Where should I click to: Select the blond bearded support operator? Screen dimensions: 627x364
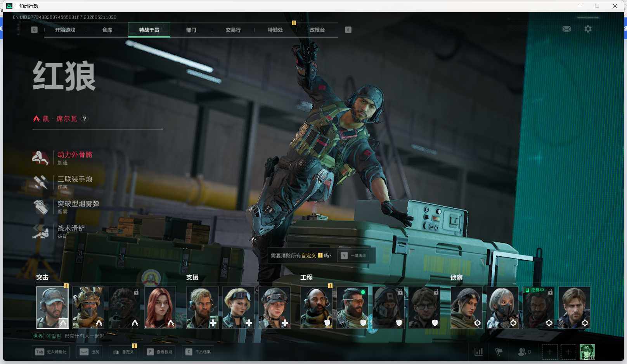tap(203, 307)
